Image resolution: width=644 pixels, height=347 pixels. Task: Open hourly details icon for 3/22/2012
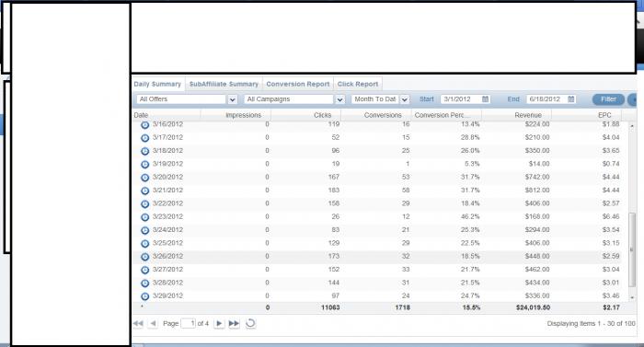pyautogui.click(x=145, y=203)
